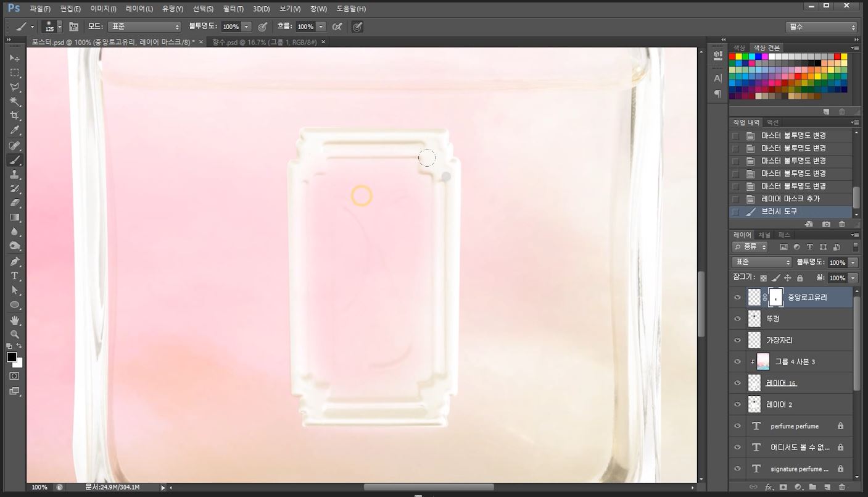Open the layer blend mode 표준 dropdown
This screenshot has height=497, width=868.
762,262
